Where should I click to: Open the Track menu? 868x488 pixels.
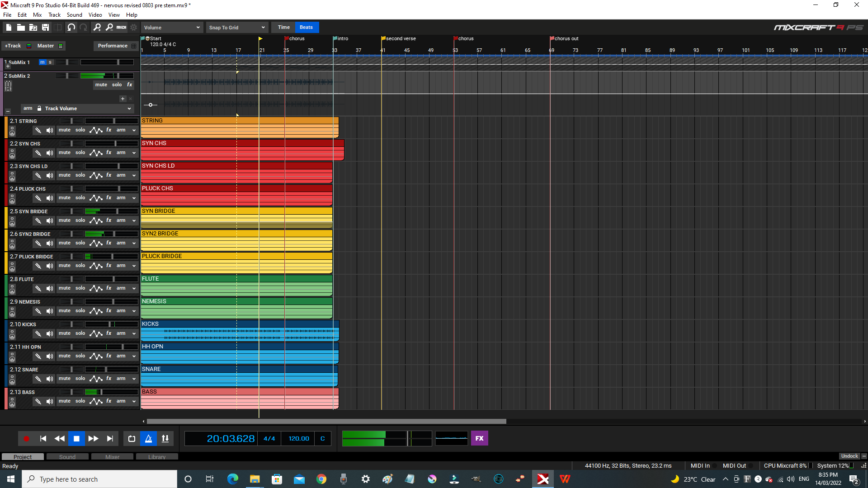(54, 15)
